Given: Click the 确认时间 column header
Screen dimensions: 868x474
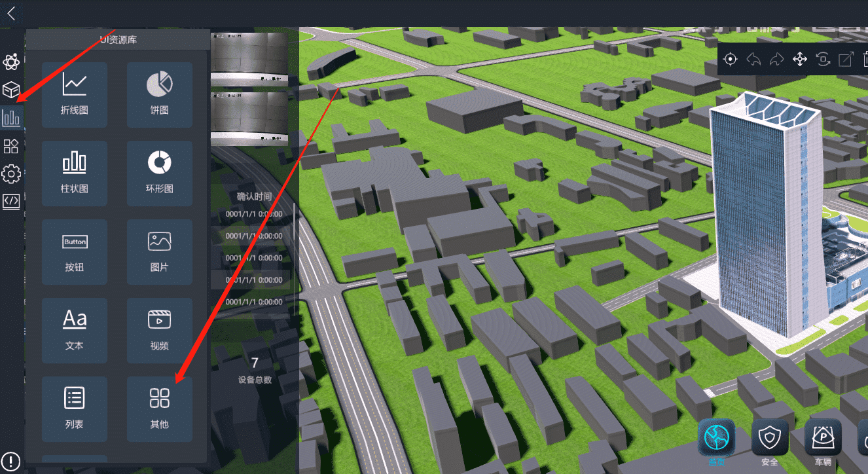Looking at the screenshot, I should pos(254,196).
